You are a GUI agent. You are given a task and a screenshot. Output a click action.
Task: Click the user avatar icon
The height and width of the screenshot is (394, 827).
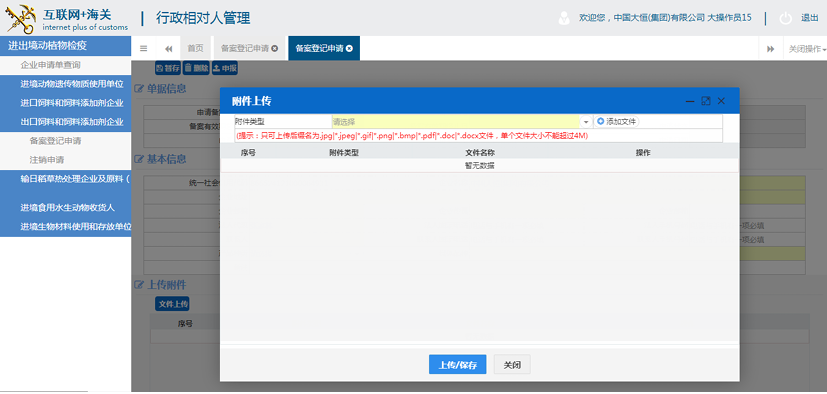click(x=564, y=18)
